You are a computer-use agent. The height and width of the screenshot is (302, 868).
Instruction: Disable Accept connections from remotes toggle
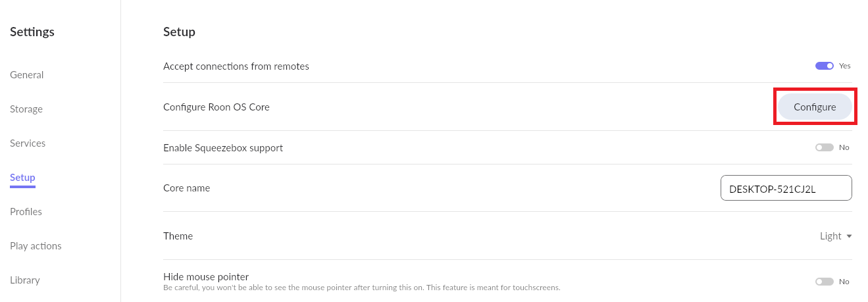(825, 66)
